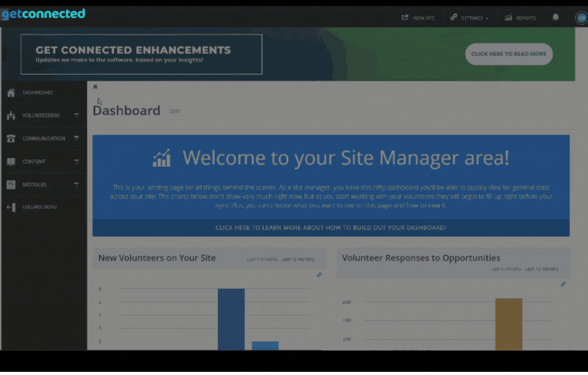Click Volunteer Responses to Opportunities heading
The width and height of the screenshot is (588, 375).
pyautogui.click(x=421, y=258)
